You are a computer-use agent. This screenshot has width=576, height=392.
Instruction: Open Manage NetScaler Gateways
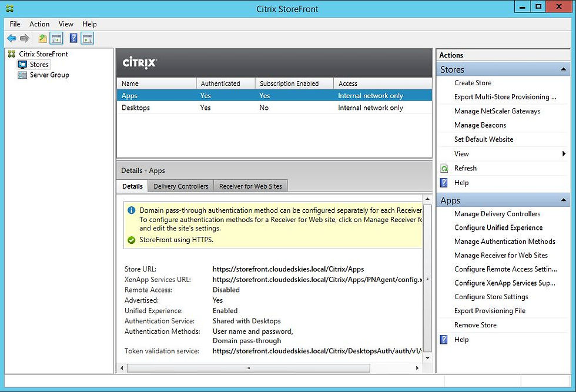pos(497,111)
